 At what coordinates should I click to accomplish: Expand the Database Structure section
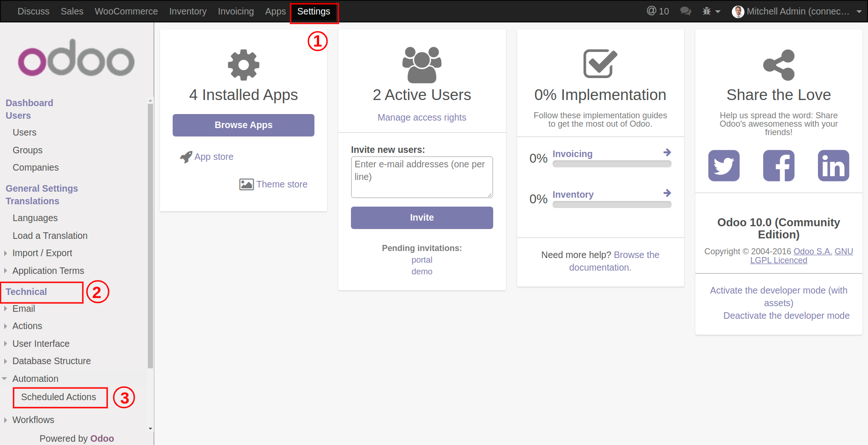click(51, 361)
